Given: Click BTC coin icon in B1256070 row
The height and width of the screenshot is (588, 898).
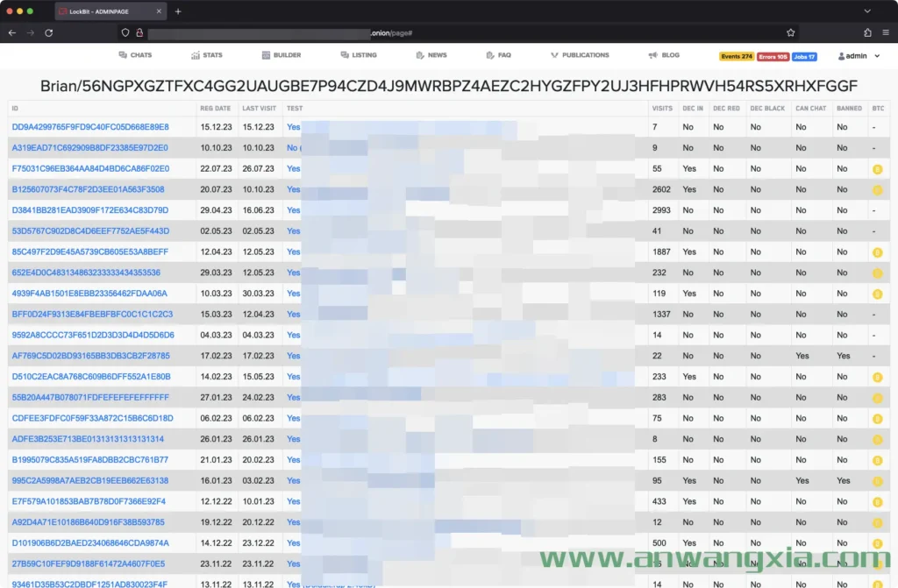Looking at the screenshot, I should pos(877,190).
